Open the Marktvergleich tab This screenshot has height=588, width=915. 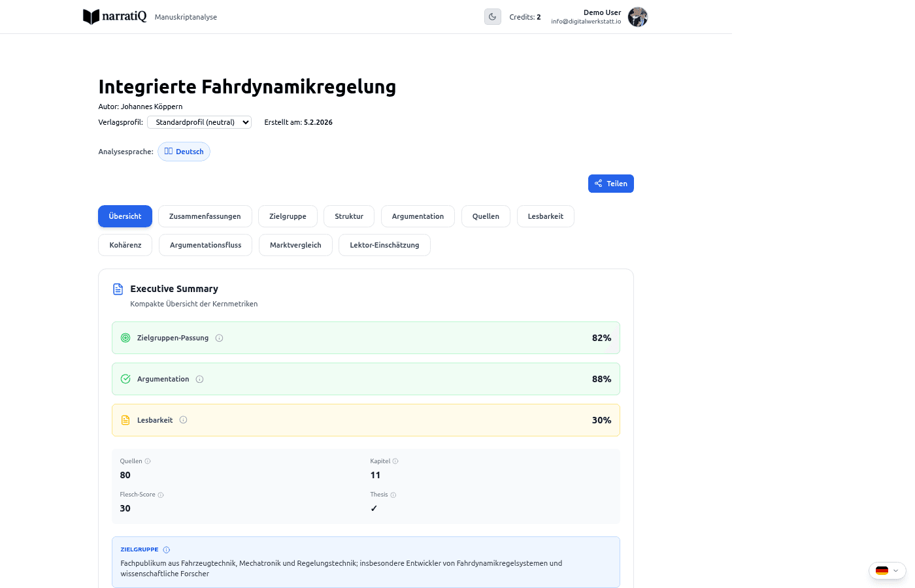[x=295, y=245]
